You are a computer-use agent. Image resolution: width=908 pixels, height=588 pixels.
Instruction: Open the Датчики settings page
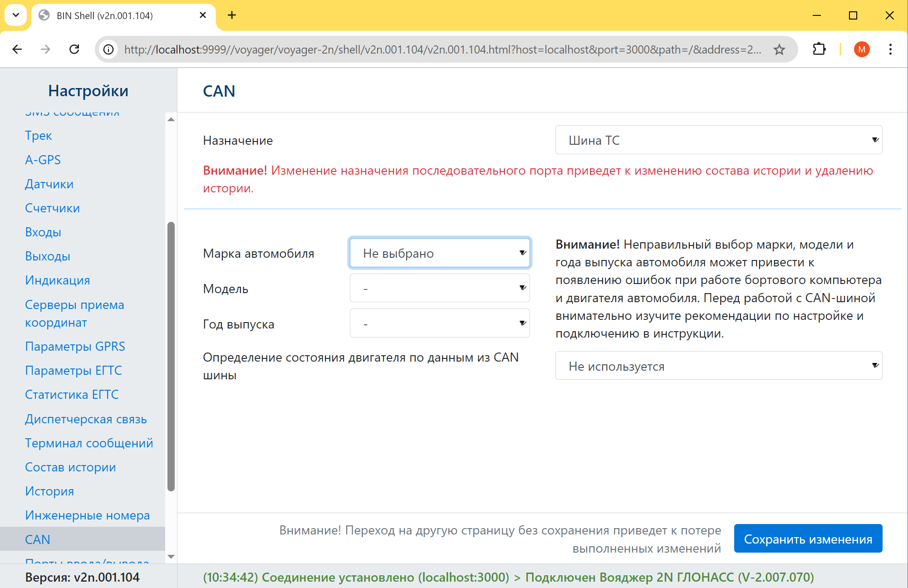coord(49,184)
